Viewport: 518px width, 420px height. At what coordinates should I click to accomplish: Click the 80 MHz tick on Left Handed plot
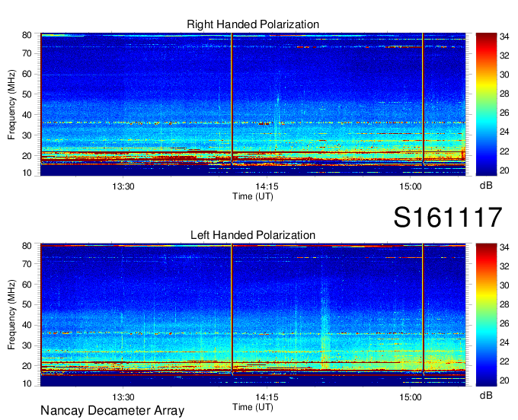27,246
